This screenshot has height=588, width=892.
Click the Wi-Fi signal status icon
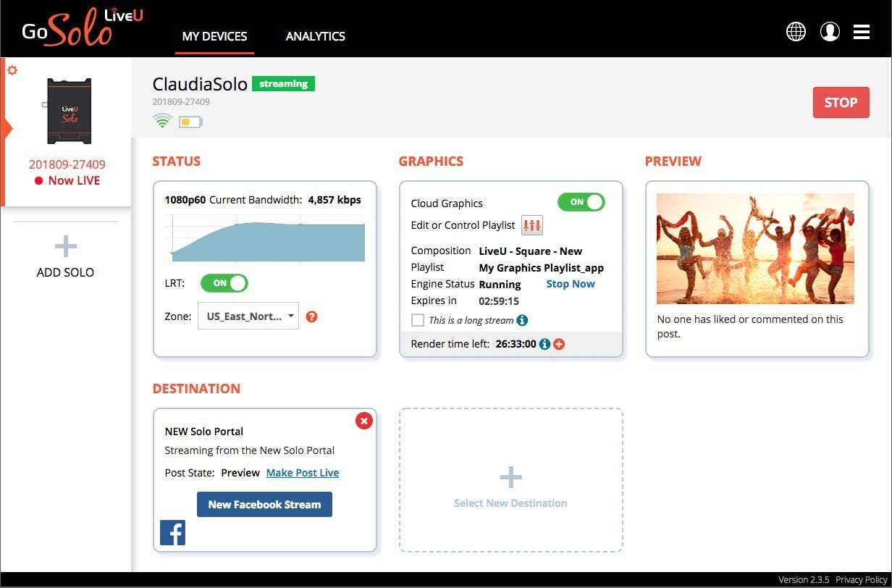162,122
